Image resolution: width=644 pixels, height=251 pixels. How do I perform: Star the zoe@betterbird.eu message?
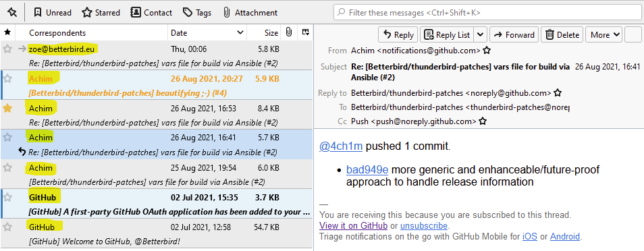7,49
